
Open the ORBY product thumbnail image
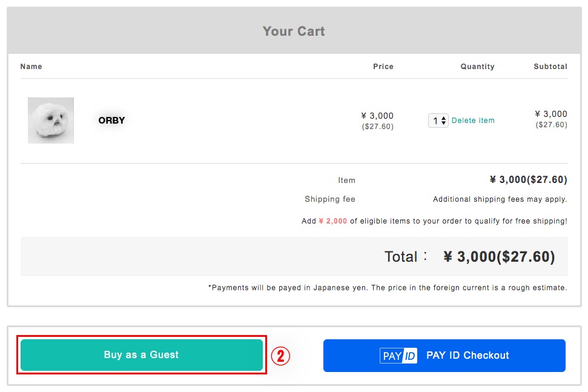point(51,121)
